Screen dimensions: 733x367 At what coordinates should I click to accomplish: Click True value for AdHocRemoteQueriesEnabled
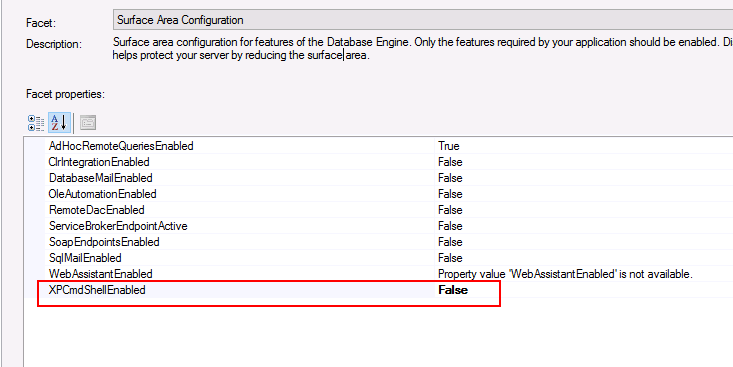pyautogui.click(x=449, y=146)
